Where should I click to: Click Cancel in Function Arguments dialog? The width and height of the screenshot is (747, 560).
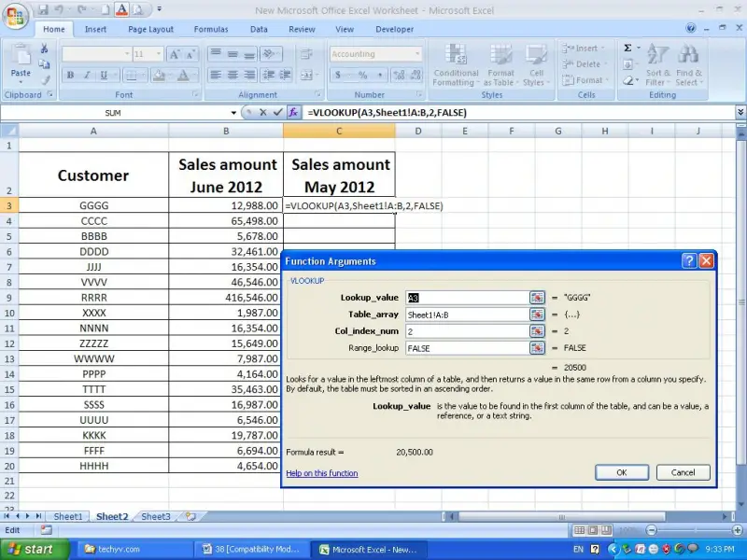(x=684, y=472)
